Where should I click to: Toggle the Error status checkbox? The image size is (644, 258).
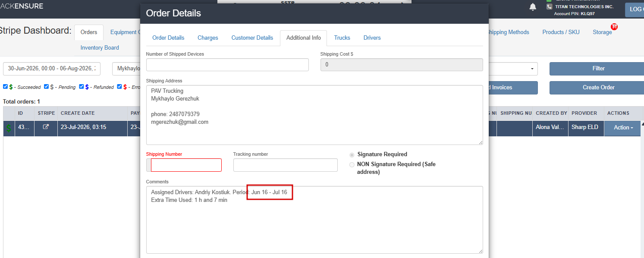(119, 86)
